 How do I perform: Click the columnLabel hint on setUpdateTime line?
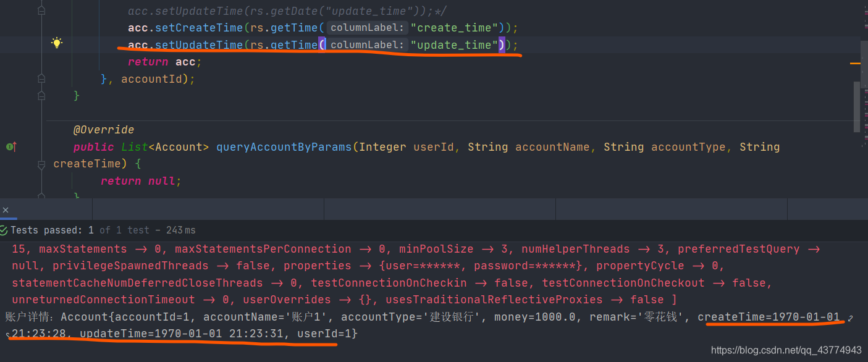click(x=366, y=44)
